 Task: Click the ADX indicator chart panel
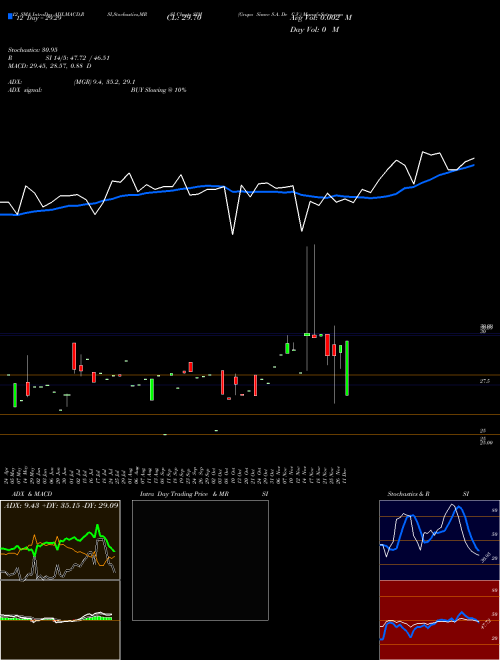[60, 540]
